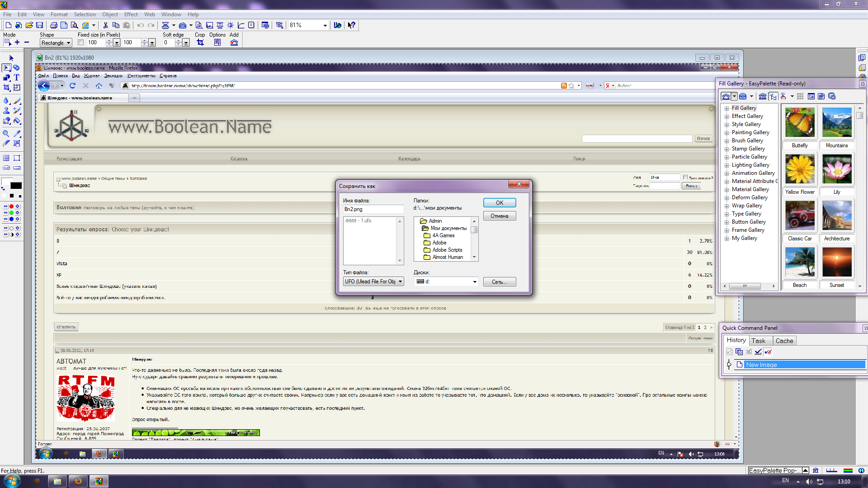Switch to the Task tab

tap(758, 341)
